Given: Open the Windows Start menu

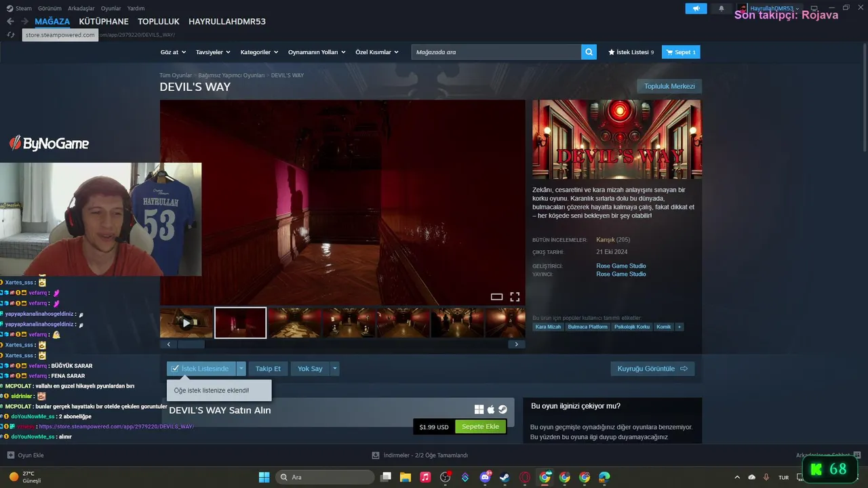Looking at the screenshot, I should pyautogui.click(x=264, y=477).
